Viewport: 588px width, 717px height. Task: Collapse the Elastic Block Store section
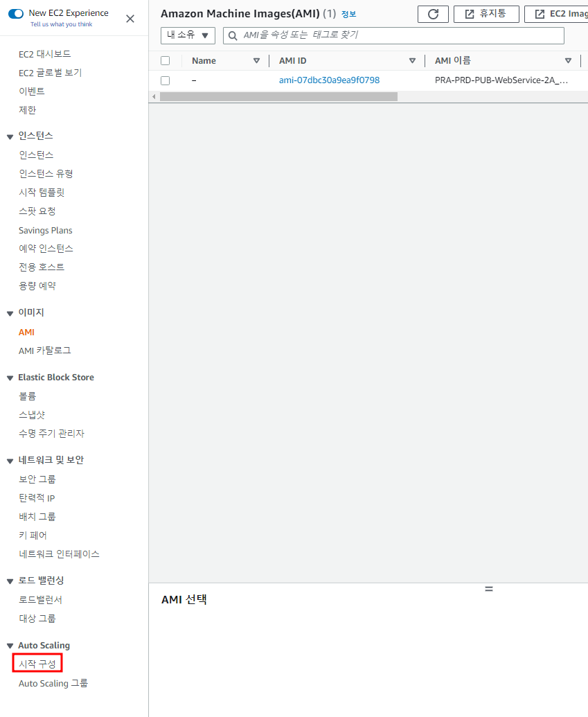[x=10, y=378]
